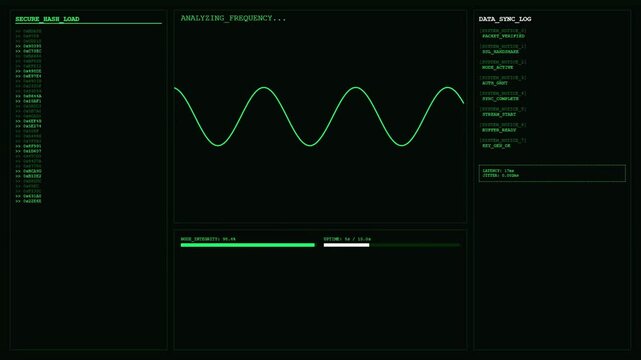The width and height of the screenshot is (641, 360).
Task: Select the PACKET_VERIFIED log entry
Action: pyautogui.click(x=503, y=36)
